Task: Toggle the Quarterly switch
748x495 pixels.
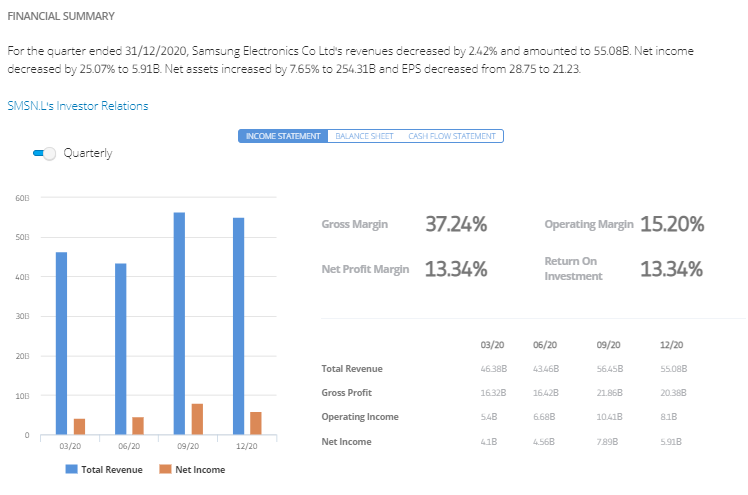Action: click(44, 153)
